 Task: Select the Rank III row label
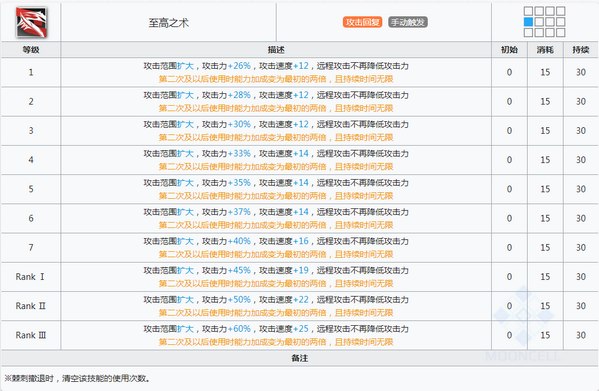pyautogui.click(x=31, y=335)
